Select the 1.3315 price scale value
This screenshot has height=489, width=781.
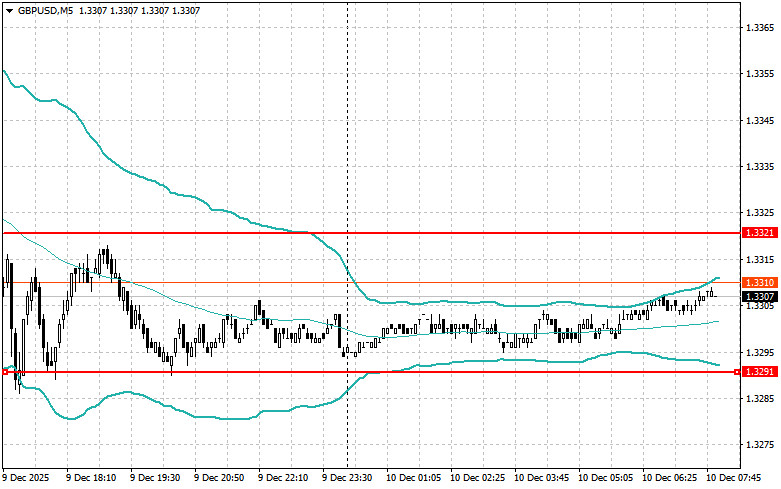click(x=760, y=259)
